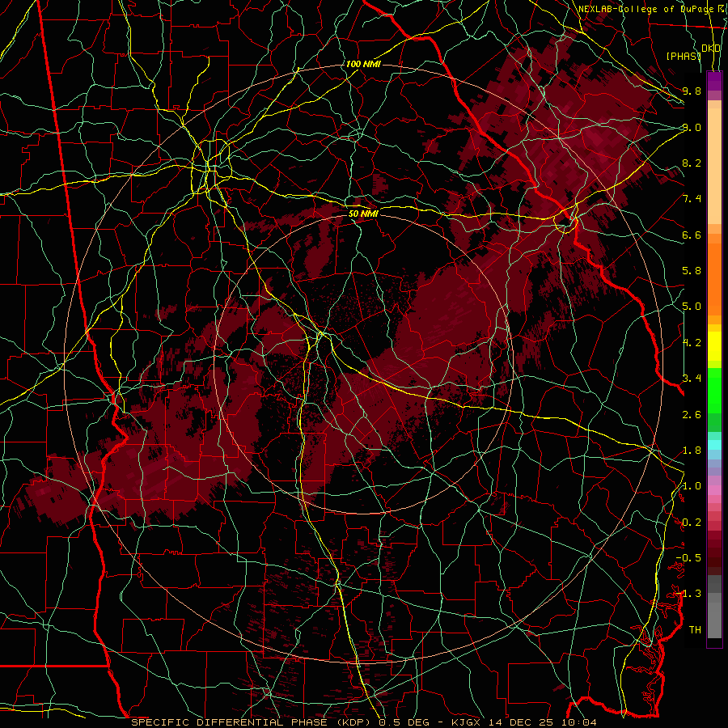Click the 100 NMI range ring label
The height and width of the screenshot is (728, 728).
tap(363, 64)
